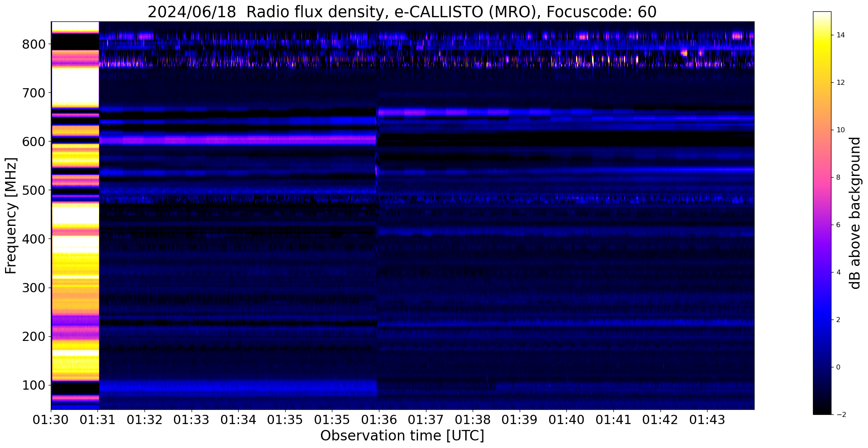Click the 500 frequency tick label
The height and width of the screenshot is (448, 868).
click(x=34, y=190)
